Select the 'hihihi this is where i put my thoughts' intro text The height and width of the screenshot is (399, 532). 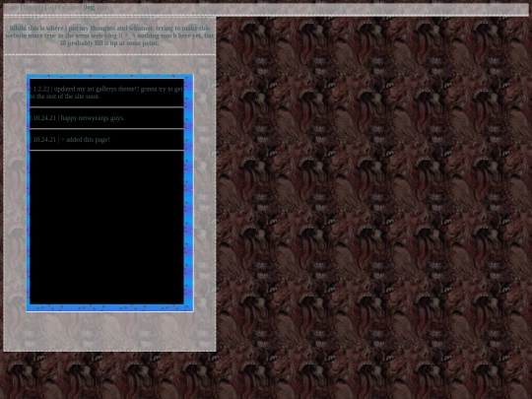point(109,35)
